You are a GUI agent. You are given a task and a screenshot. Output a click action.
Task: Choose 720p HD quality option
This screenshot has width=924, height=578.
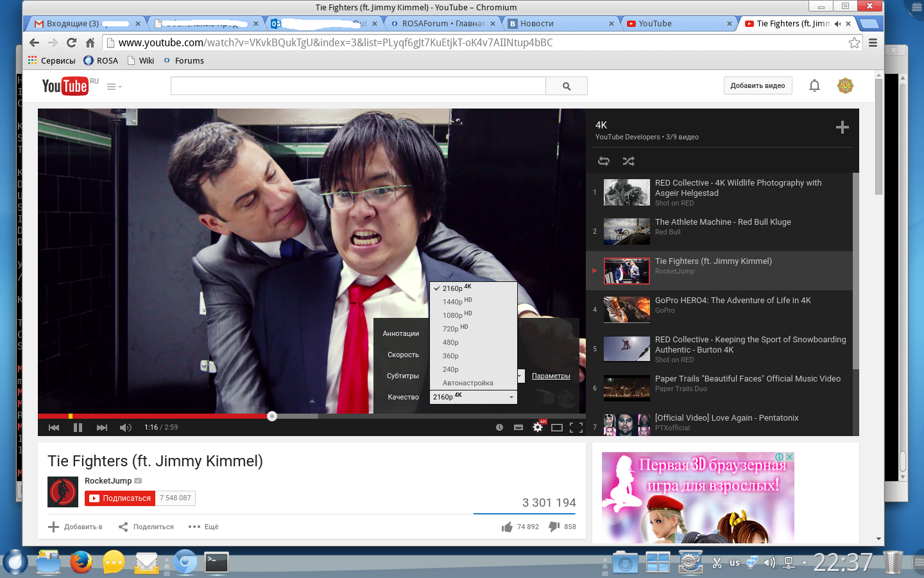474,329
